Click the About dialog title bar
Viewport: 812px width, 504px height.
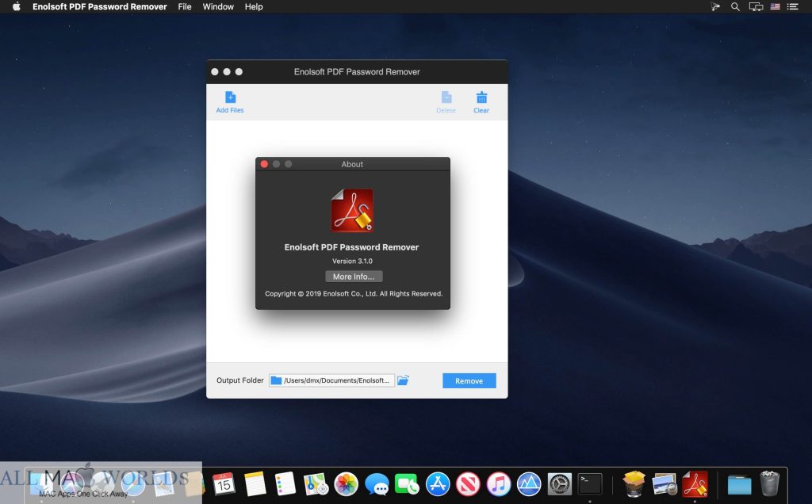pyautogui.click(x=353, y=164)
